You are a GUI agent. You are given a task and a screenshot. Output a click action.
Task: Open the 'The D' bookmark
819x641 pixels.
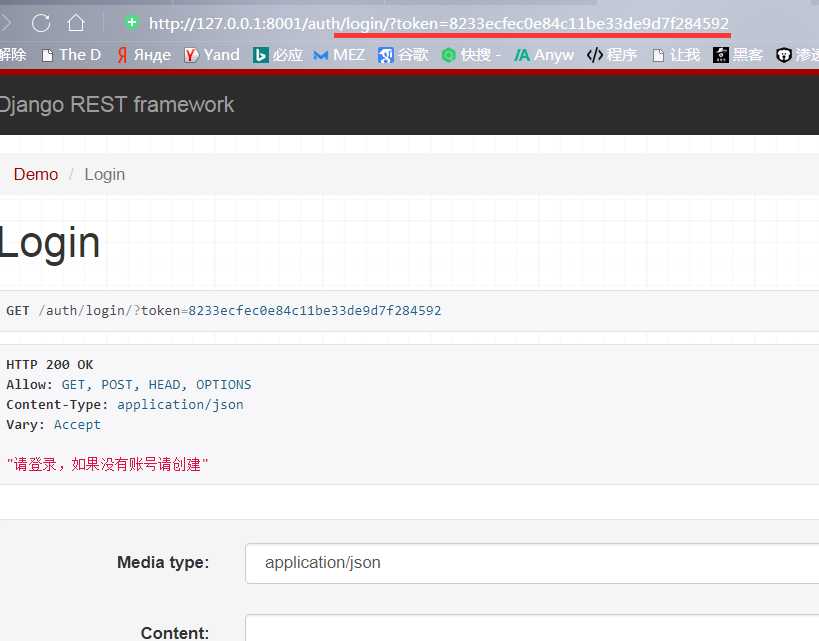pyautogui.click(x=71, y=55)
